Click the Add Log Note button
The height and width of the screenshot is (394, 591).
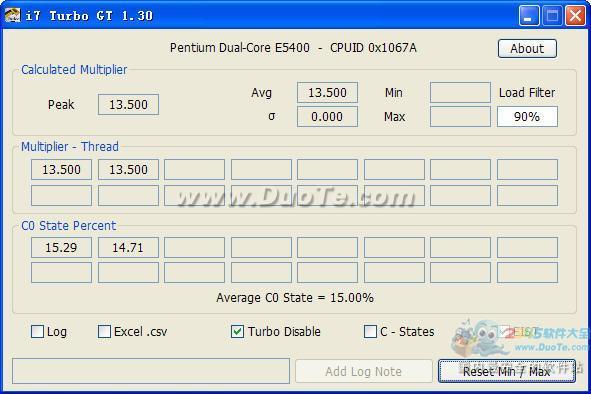(363, 371)
